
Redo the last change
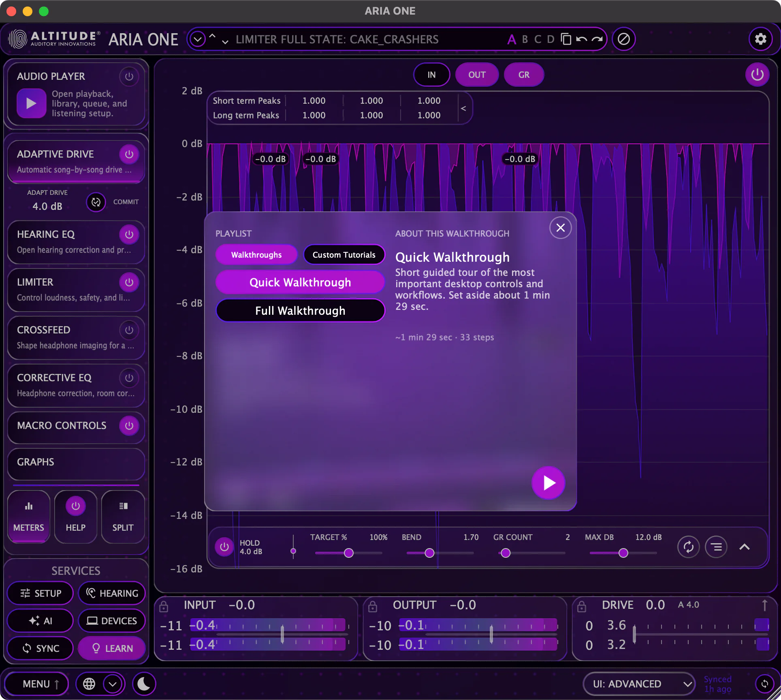tap(597, 39)
